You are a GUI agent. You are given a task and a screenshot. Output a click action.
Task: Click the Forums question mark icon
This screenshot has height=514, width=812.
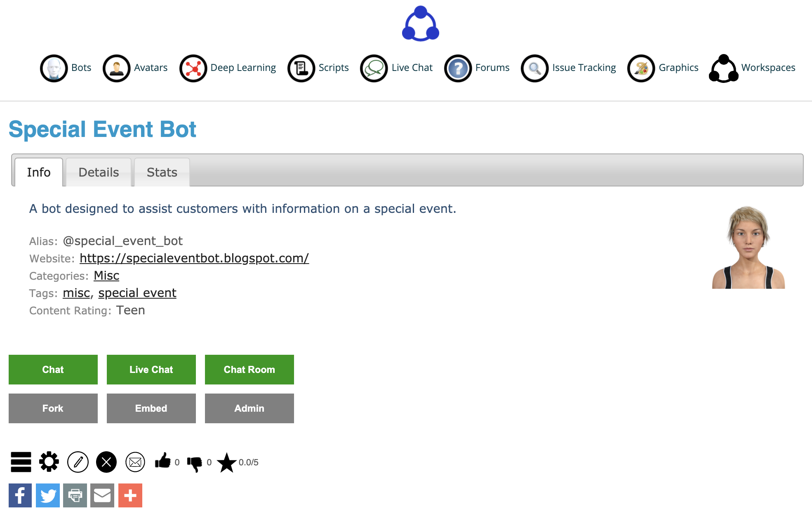(458, 68)
